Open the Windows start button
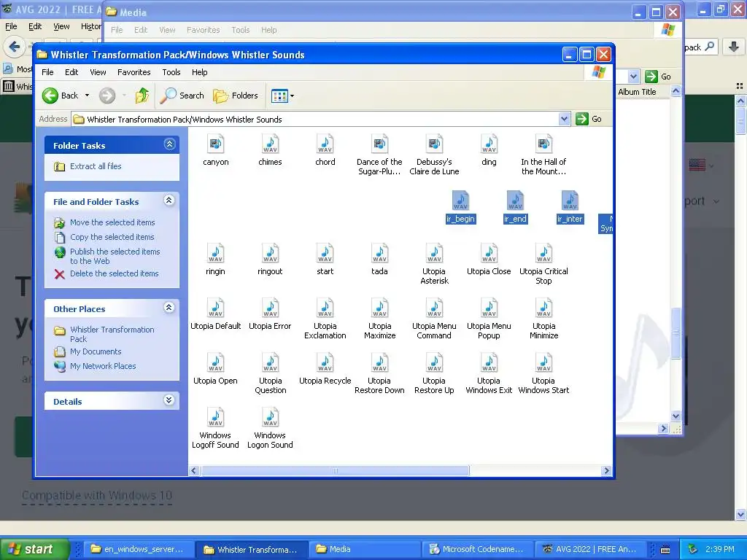Viewport: 747px width, 560px height. click(x=34, y=549)
